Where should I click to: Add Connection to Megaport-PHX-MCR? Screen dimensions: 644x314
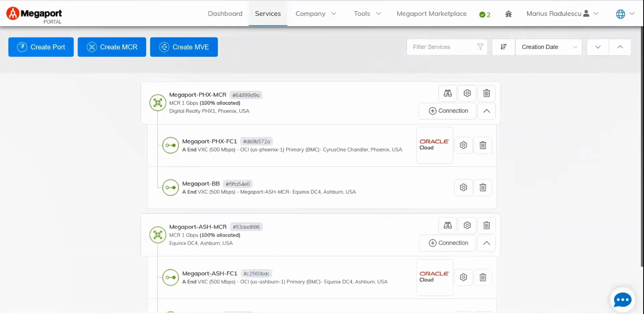point(448,111)
